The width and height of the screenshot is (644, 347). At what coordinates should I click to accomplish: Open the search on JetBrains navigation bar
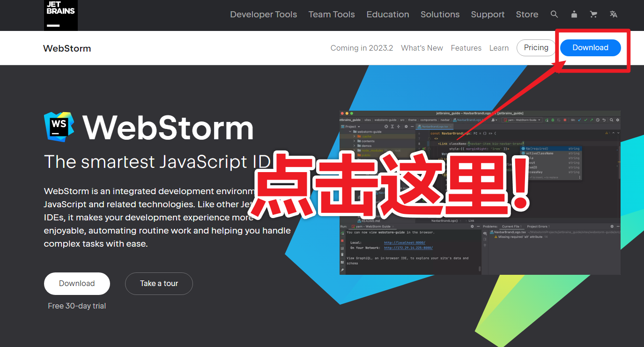click(554, 14)
